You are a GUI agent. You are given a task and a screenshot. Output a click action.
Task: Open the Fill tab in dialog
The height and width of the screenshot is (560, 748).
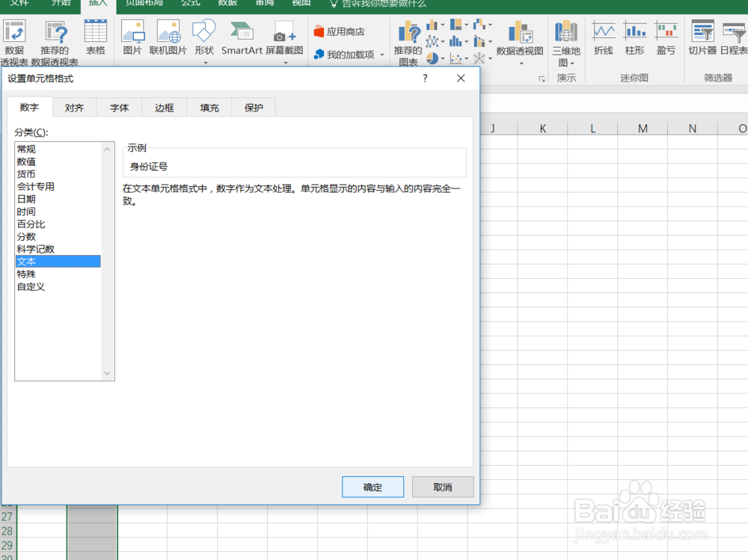209,108
